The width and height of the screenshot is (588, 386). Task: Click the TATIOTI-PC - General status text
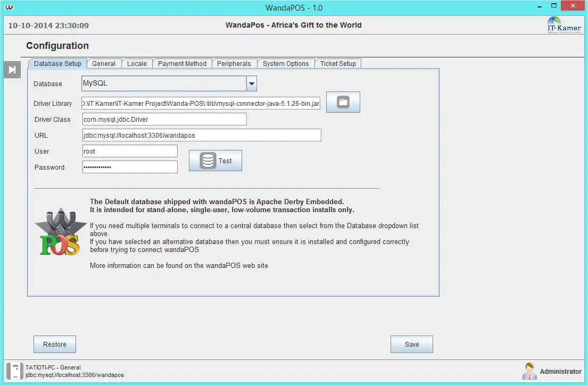click(x=53, y=367)
